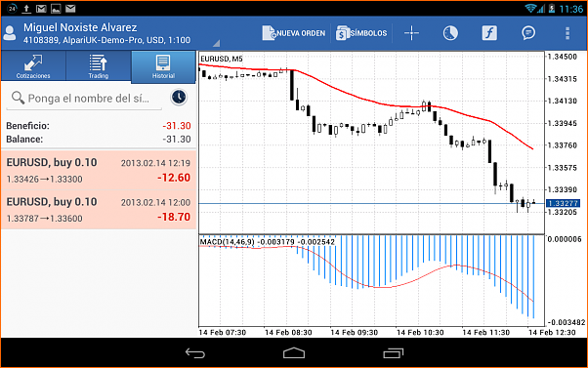Open the Nueva Orden new order button
This screenshot has height=368, width=588.
pyautogui.click(x=294, y=33)
